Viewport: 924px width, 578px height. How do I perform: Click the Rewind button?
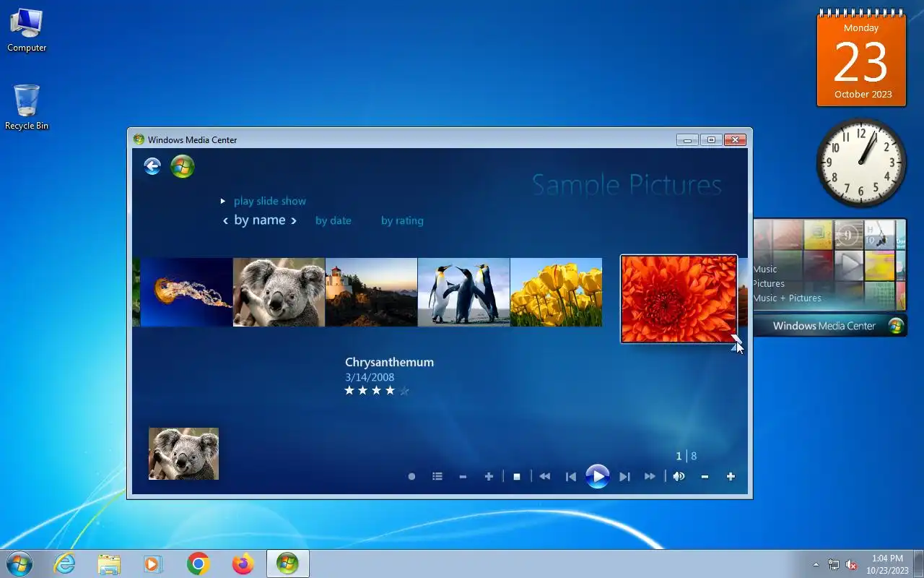pyautogui.click(x=545, y=477)
